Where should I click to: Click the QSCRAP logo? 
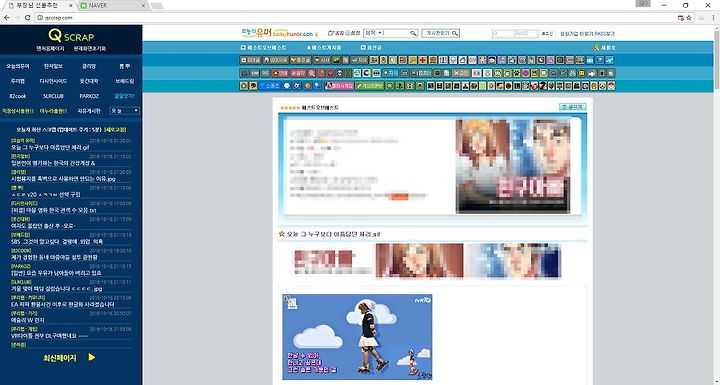(x=71, y=36)
